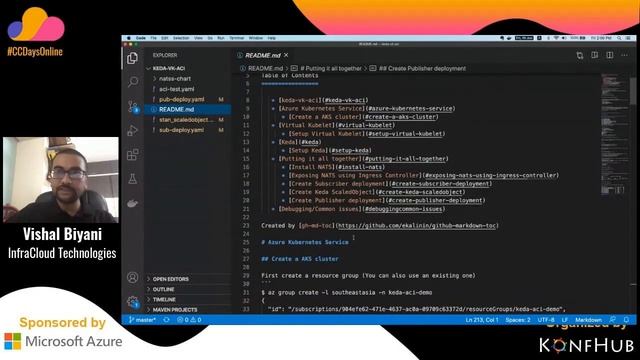Open macOS Spotlight search icon

coord(619,38)
